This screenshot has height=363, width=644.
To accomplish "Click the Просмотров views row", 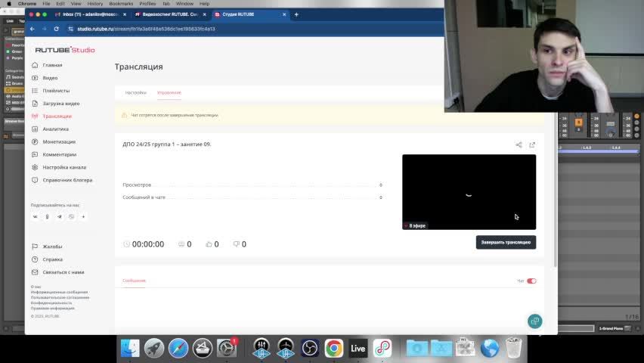I will pos(252,185).
